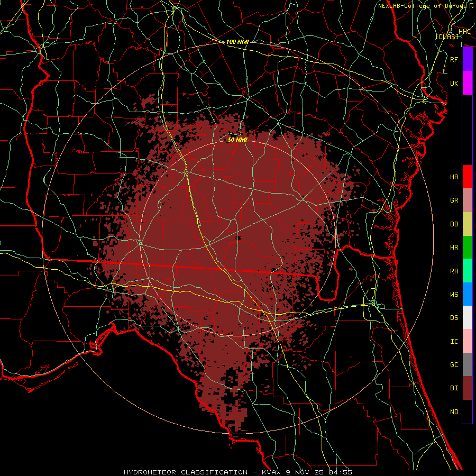Screen dimensions: 476x476
Task: Click the RF legend label
Action: (x=454, y=59)
